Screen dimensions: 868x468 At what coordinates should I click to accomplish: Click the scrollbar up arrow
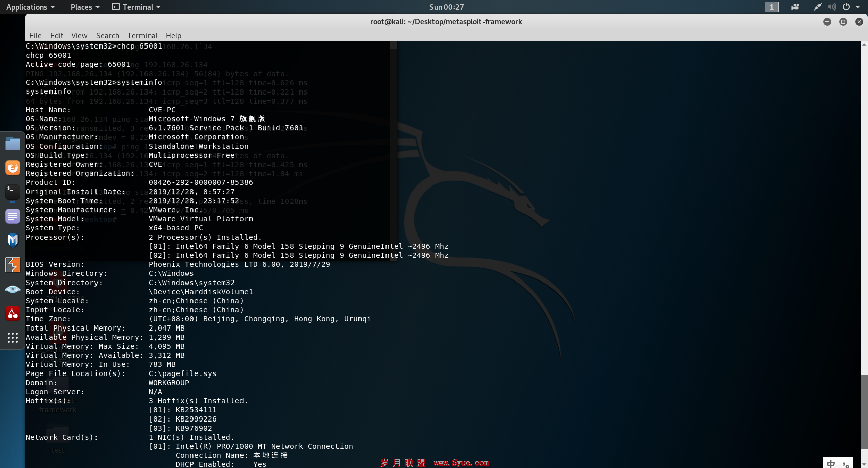point(864,44)
